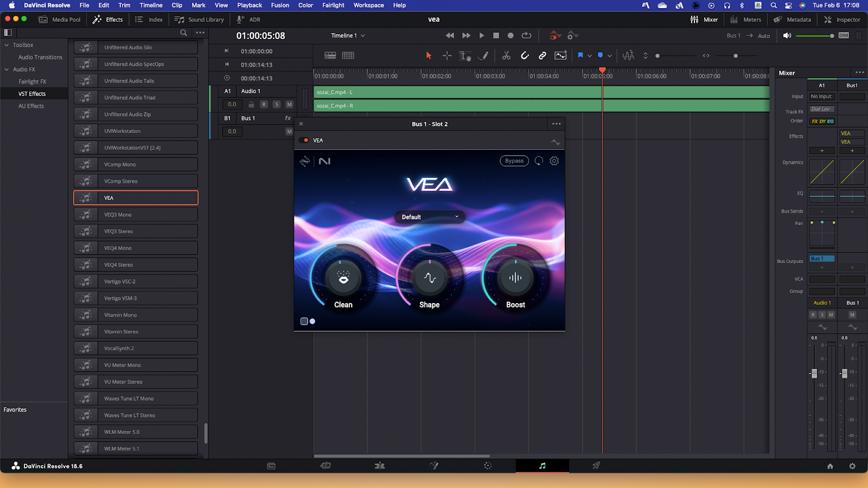Screen dimensions: 868x488
Task: Open the Workspace menu
Action: pos(368,5)
